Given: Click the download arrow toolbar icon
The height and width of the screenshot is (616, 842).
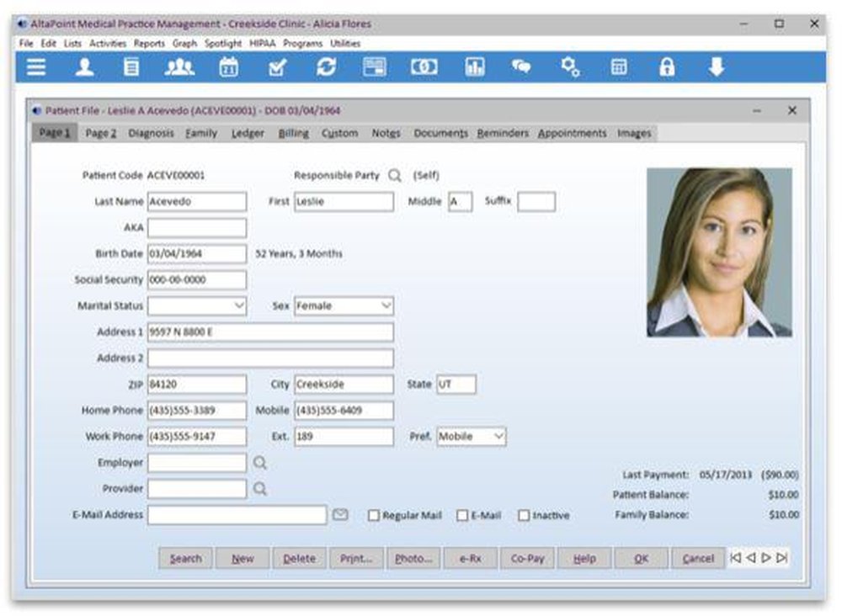Looking at the screenshot, I should click(717, 67).
